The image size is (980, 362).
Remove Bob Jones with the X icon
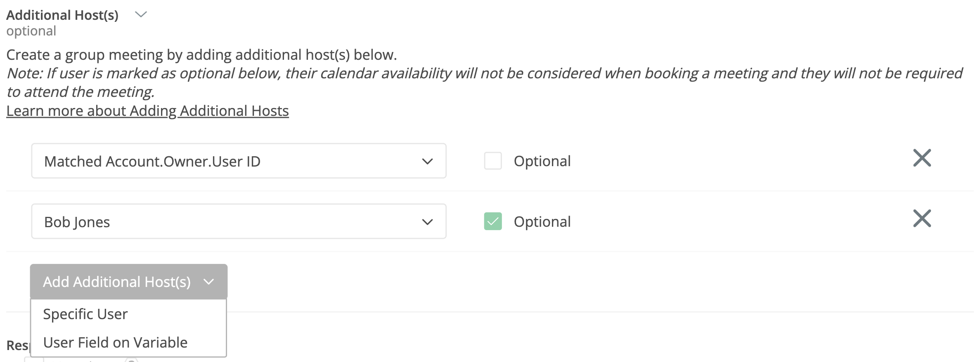[x=922, y=219]
